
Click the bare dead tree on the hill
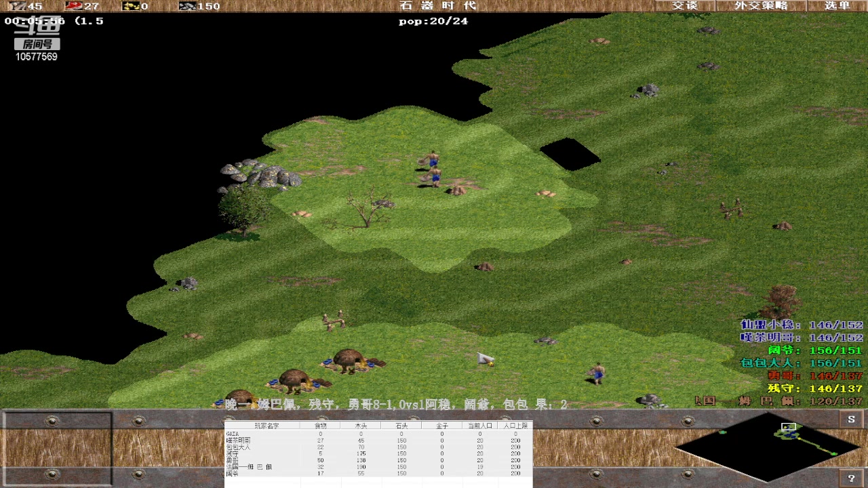[x=368, y=210]
